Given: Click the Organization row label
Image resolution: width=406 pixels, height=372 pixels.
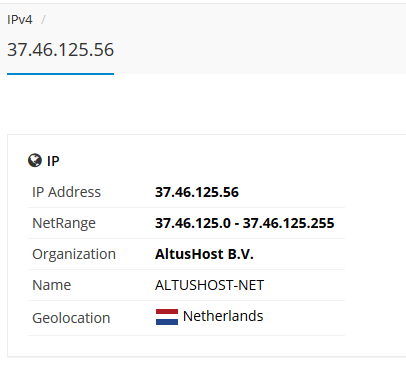Looking at the screenshot, I should click(x=74, y=254).
